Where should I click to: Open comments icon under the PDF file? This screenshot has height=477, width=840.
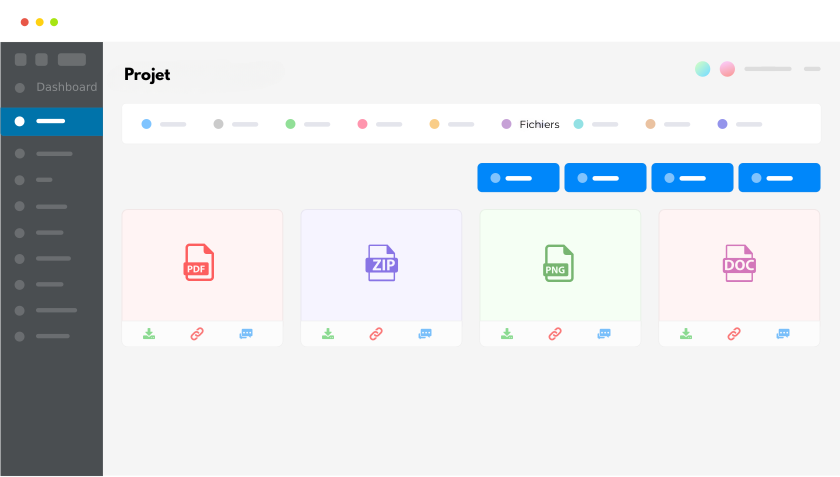[246, 334]
